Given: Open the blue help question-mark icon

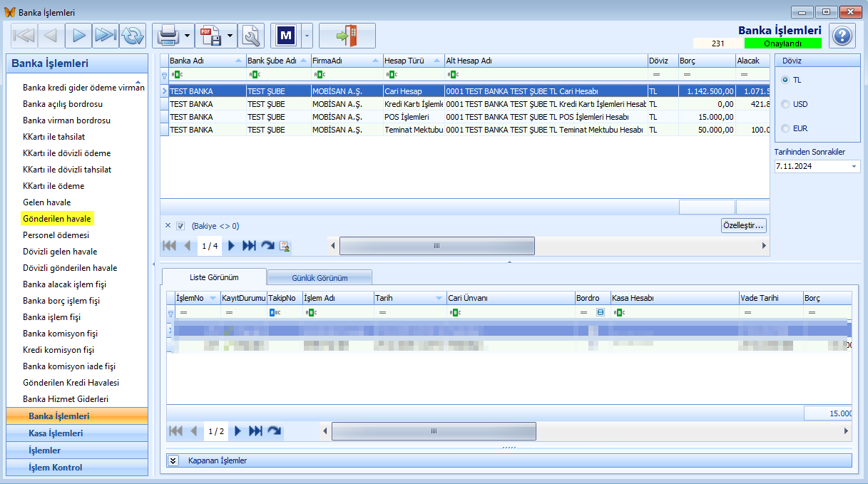Looking at the screenshot, I should (x=842, y=36).
